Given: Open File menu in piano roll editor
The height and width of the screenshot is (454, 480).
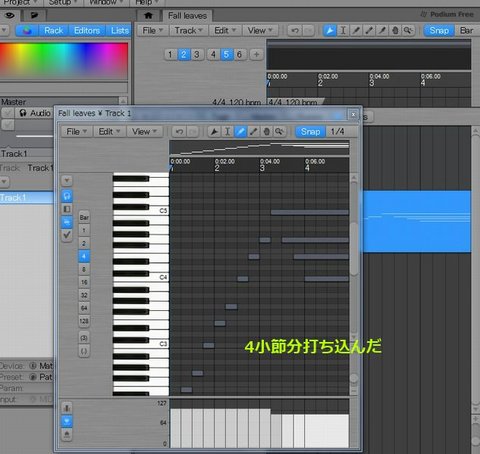Looking at the screenshot, I should click(x=77, y=132).
